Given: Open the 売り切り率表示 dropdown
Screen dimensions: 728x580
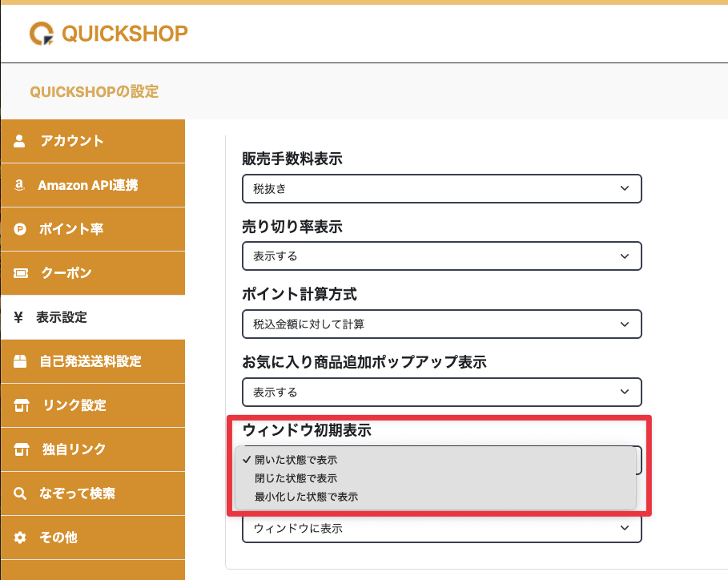Looking at the screenshot, I should [x=441, y=256].
